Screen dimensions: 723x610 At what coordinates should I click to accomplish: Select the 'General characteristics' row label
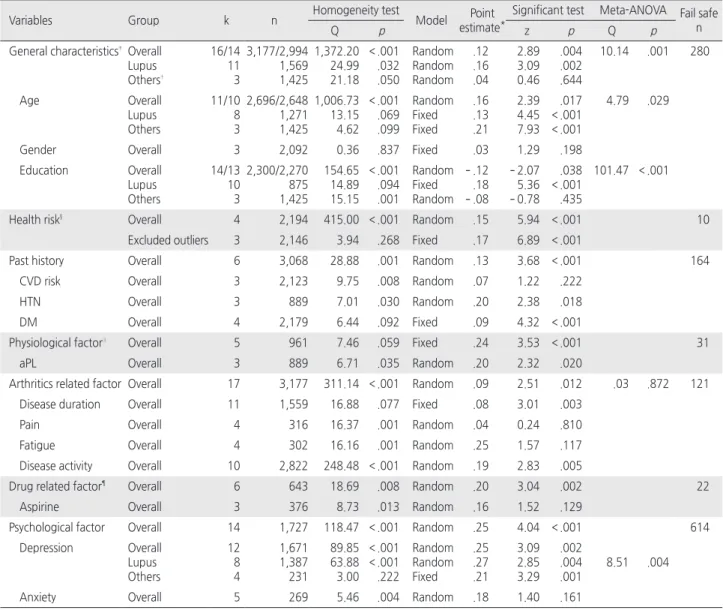(64, 51)
